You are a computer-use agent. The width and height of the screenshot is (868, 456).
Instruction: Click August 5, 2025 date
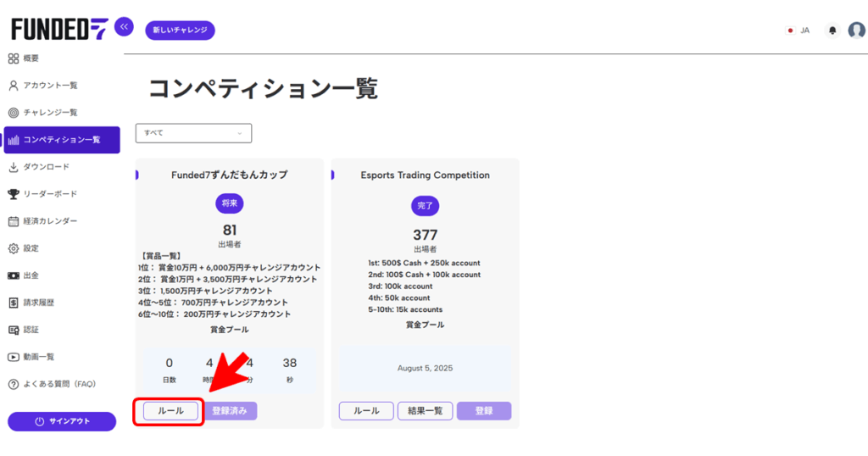point(426,369)
